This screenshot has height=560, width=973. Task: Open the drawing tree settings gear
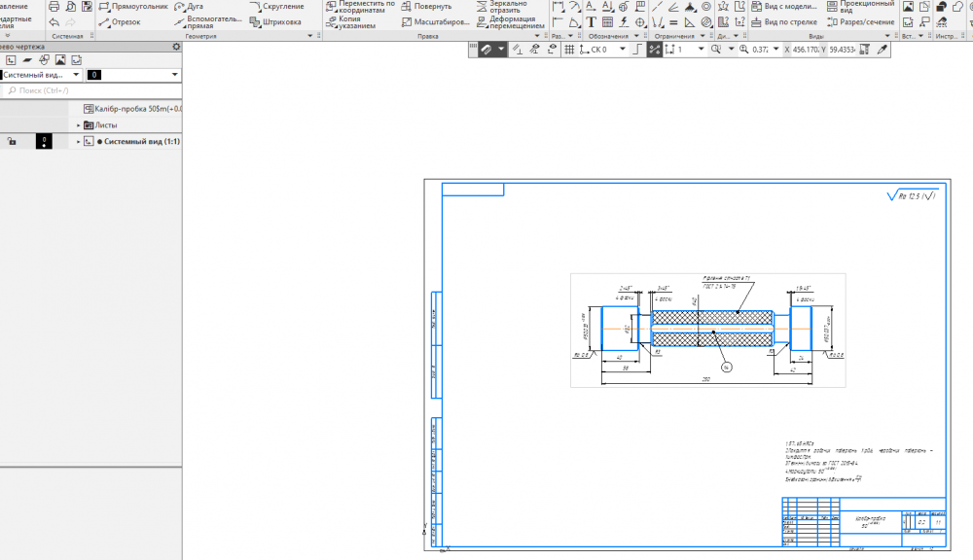tap(176, 46)
